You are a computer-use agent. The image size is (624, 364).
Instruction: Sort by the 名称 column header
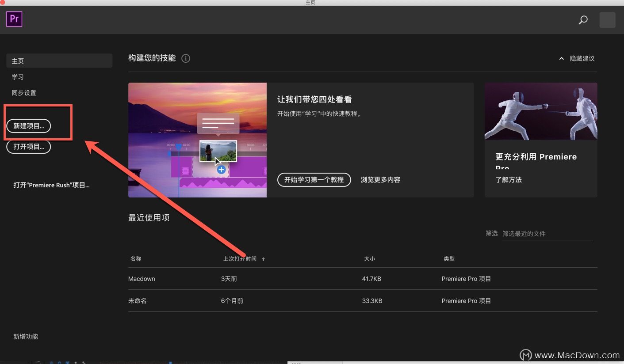pyautogui.click(x=136, y=259)
